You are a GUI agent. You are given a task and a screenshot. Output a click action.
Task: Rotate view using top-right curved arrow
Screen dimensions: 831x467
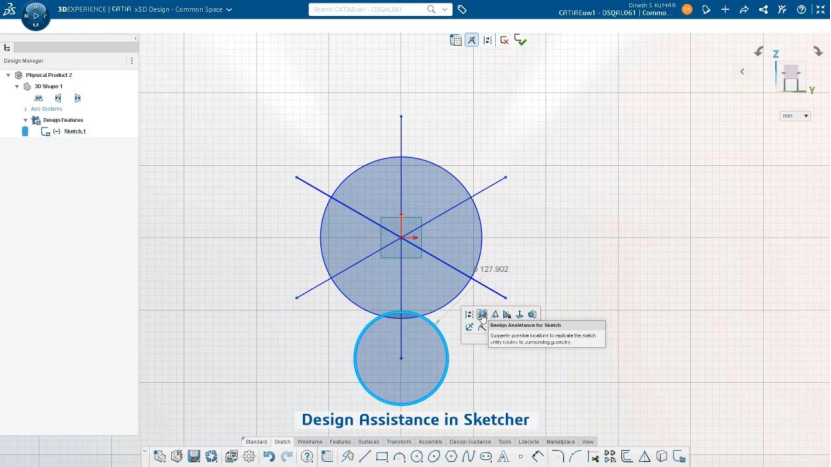(x=818, y=51)
